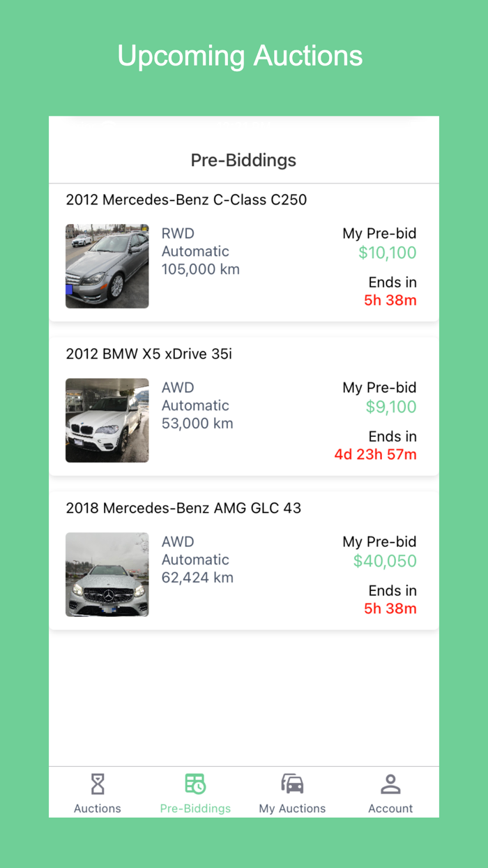
Task: Open the Account person icon
Action: [x=390, y=783]
